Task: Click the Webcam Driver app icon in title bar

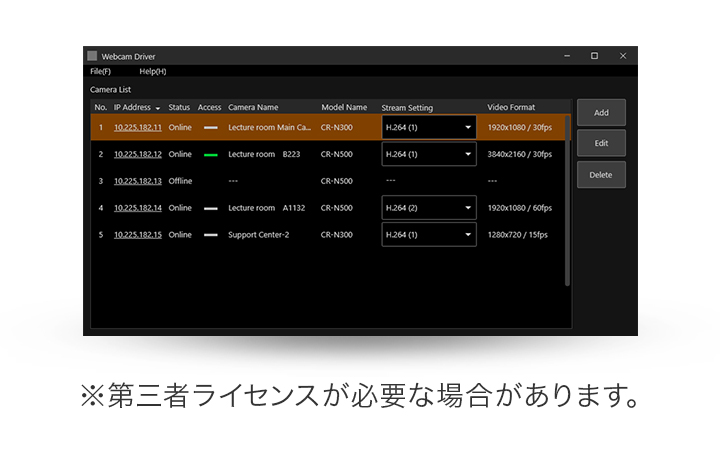Action: pos(93,56)
